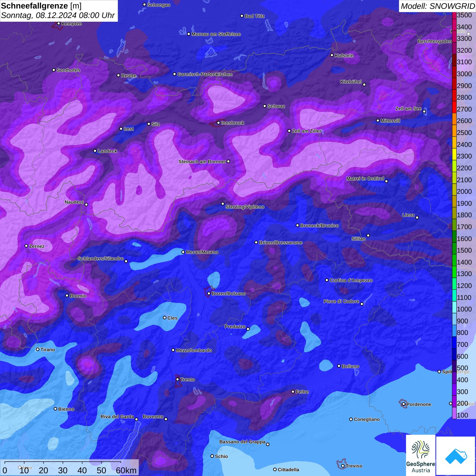Click the date Sonntag, 08.12.2024 08:00 Uhr
This screenshot has width=476, height=476.
(58, 16)
